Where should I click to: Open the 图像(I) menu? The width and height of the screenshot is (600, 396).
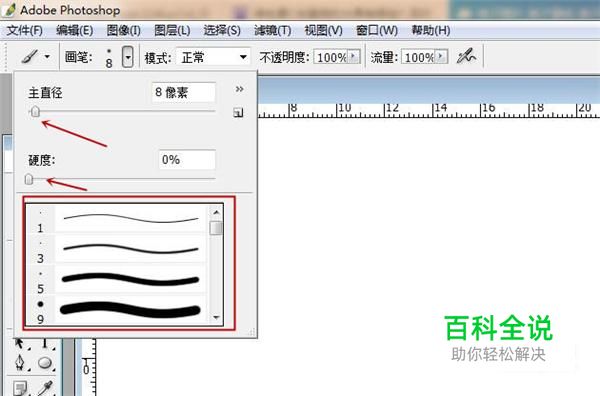123,31
